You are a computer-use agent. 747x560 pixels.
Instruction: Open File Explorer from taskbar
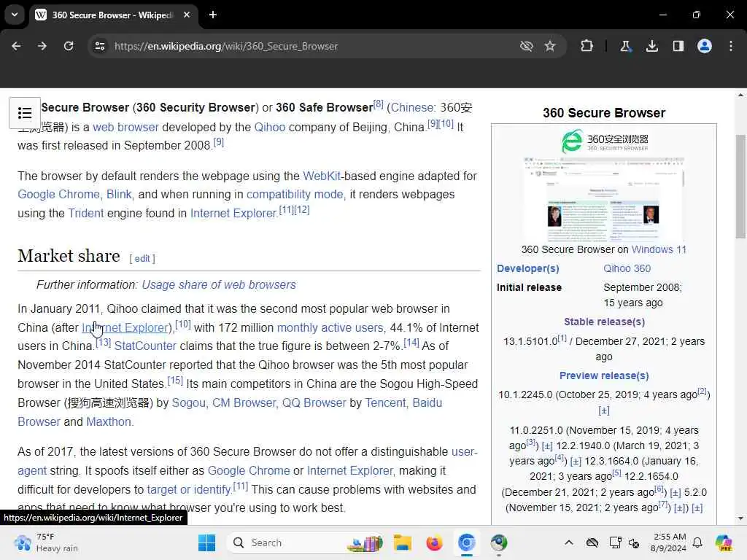coord(403,542)
